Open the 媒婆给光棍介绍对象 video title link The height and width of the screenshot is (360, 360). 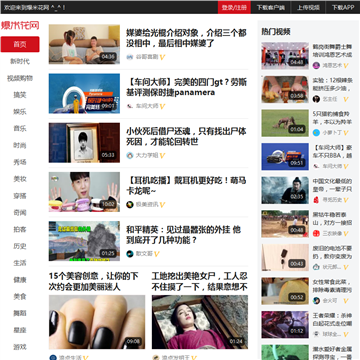coord(186,38)
